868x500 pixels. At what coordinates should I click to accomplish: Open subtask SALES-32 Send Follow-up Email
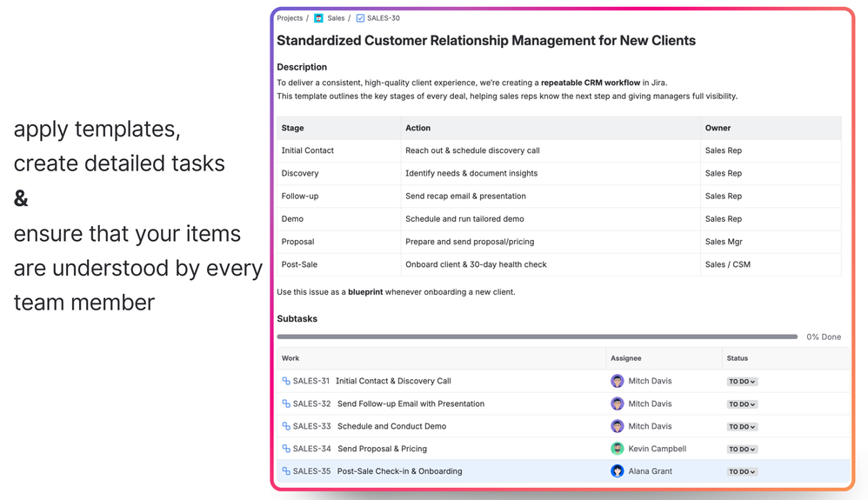click(411, 403)
